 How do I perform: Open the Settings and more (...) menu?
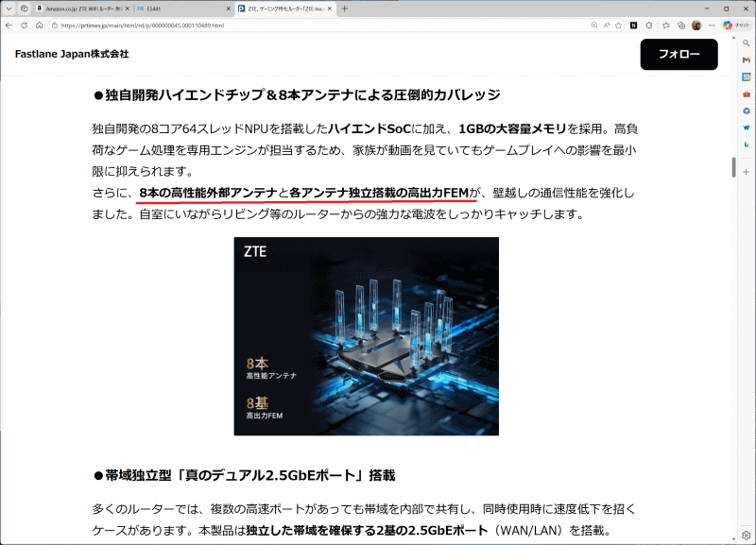(x=711, y=26)
